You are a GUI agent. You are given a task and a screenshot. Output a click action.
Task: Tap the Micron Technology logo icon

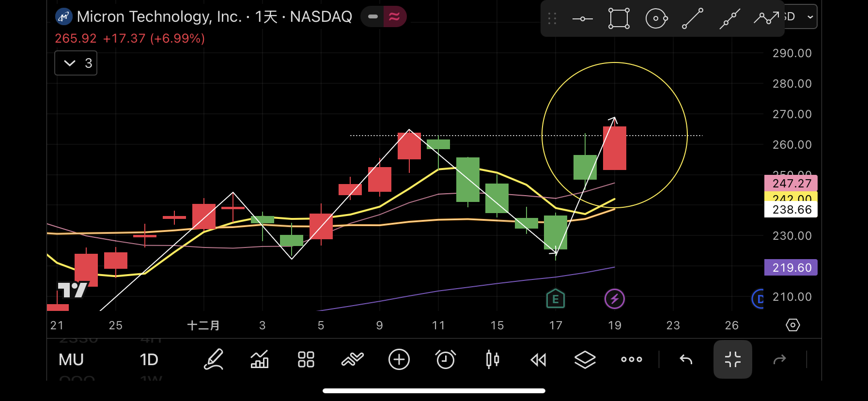63,17
